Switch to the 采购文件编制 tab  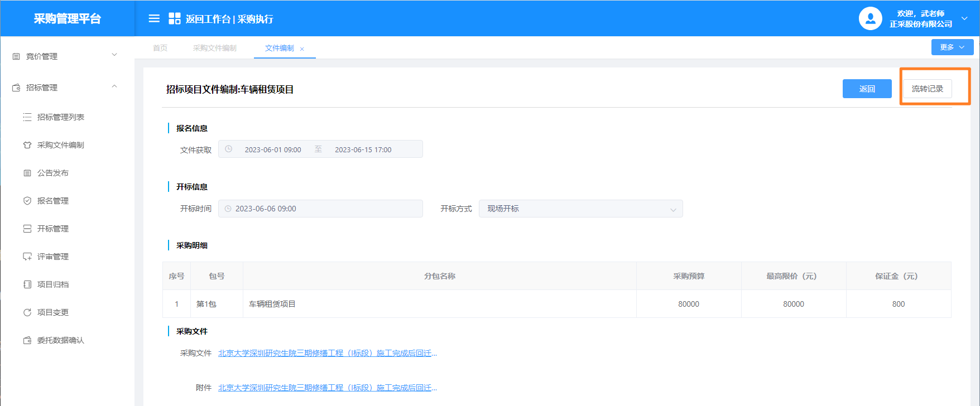coord(215,48)
